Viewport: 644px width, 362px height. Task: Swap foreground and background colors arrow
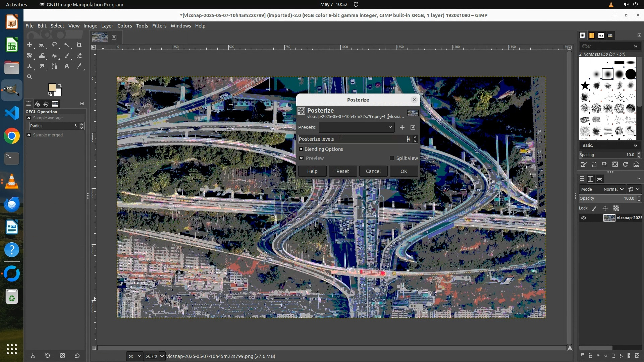tap(60, 85)
